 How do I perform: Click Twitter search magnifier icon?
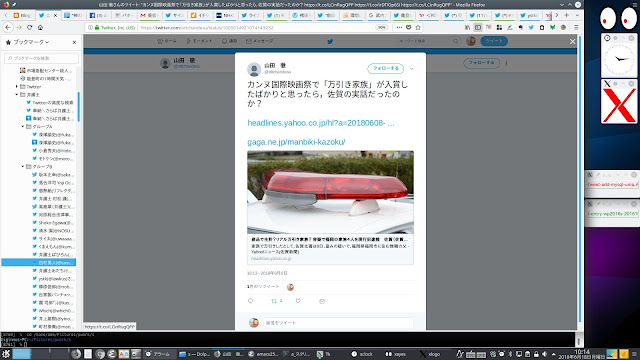456,41
